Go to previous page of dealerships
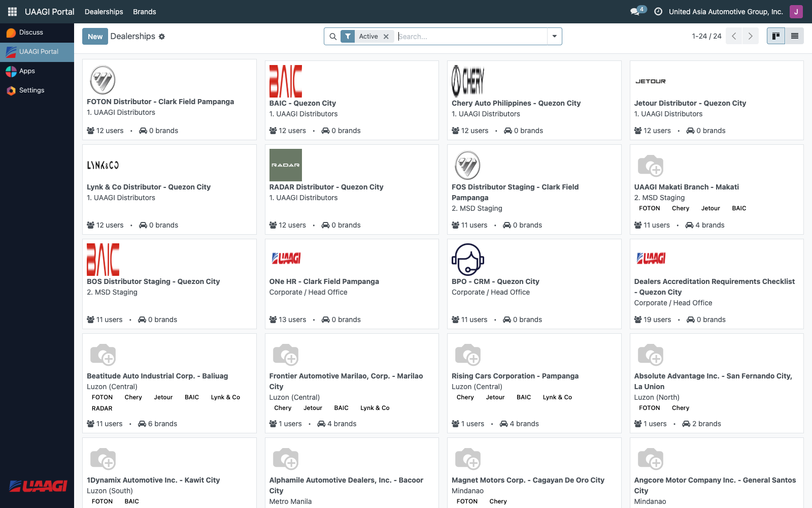The image size is (812, 508). pyautogui.click(x=733, y=36)
